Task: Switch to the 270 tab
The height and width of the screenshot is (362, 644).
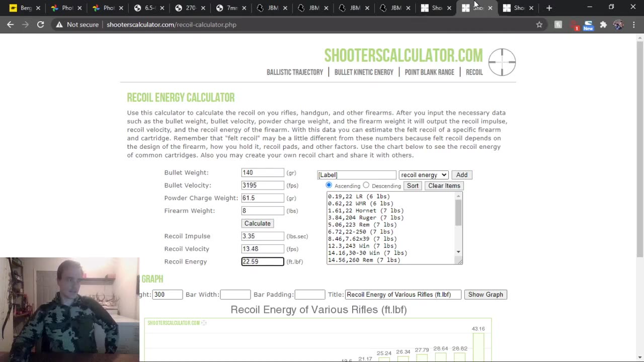Action: (187, 8)
